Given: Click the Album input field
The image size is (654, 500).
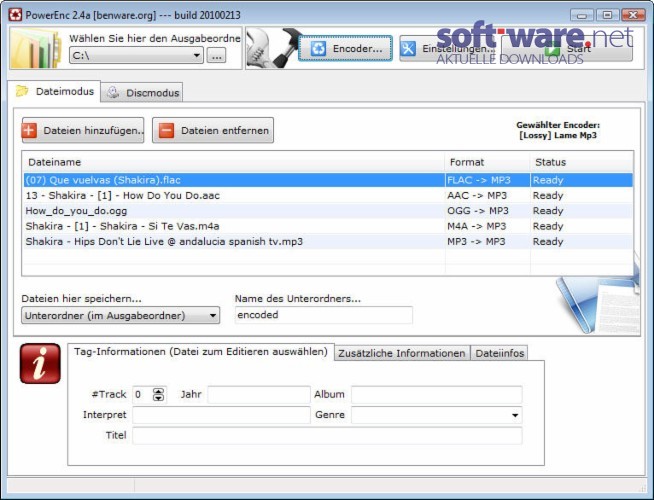Looking at the screenshot, I should pyautogui.click(x=437, y=394).
